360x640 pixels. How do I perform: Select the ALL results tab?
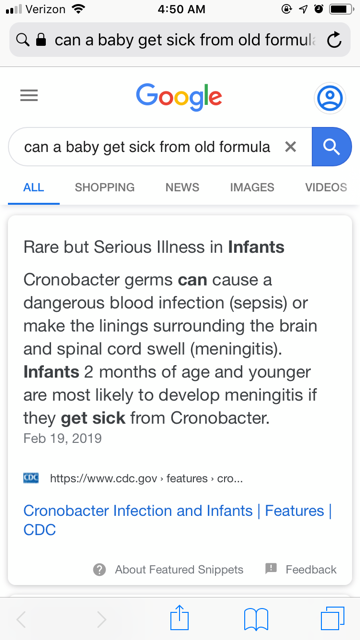coord(33,187)
